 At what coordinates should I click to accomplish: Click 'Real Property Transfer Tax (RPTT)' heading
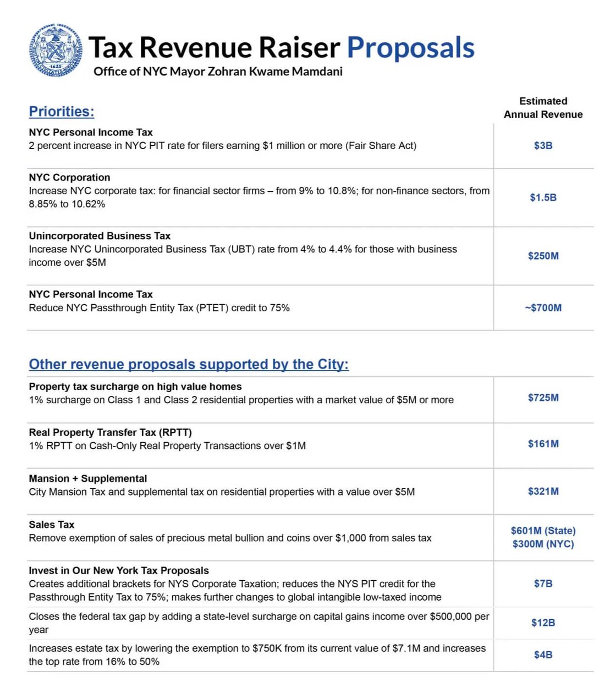point(110,432)
